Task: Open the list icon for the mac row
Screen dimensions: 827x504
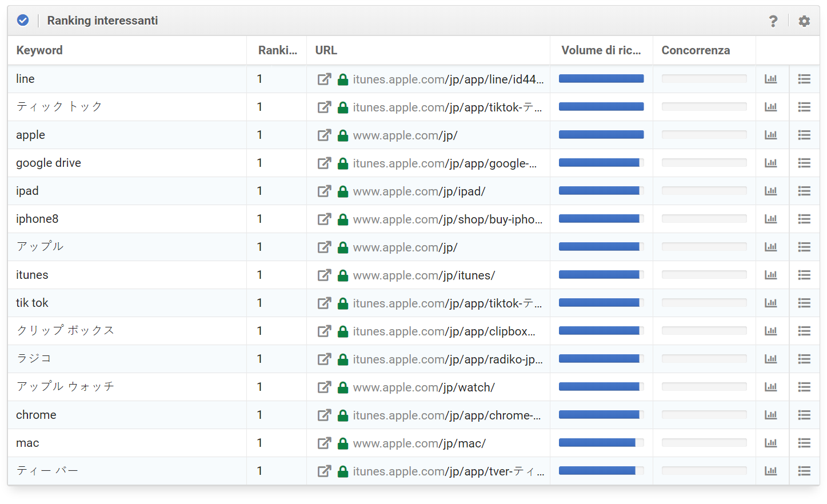Action: click(804, 443)
